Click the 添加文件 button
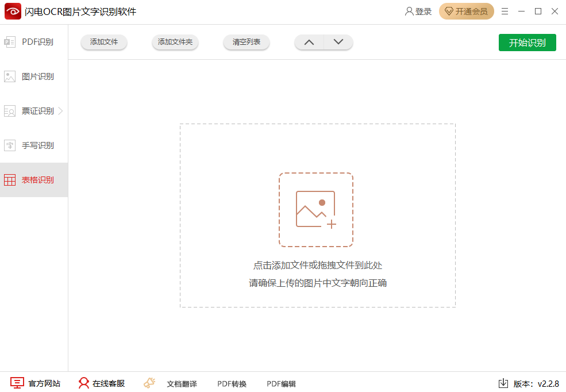Image resolution: width=566 pixels, height=392 pixels. pyautogui.click(x=104, y=42)
